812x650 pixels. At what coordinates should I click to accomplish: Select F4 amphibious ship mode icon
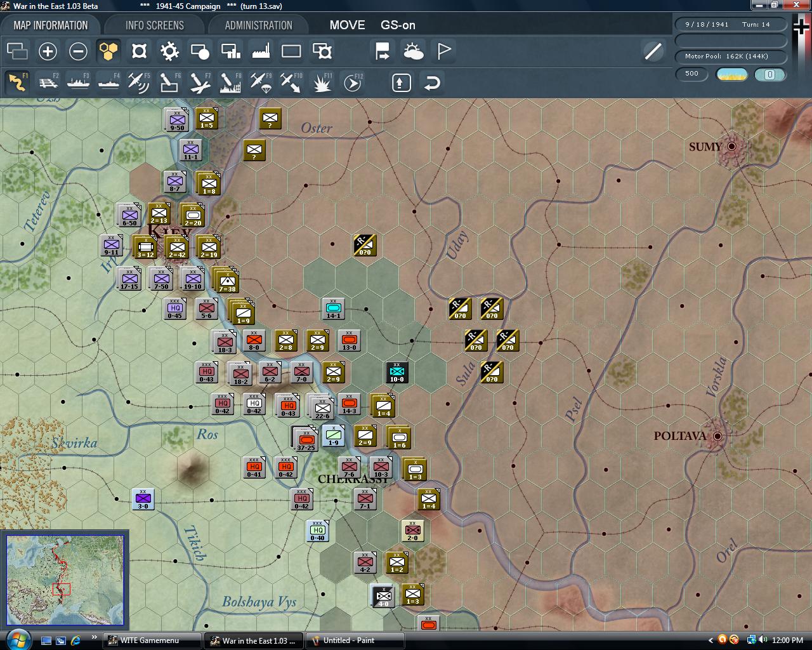tap(108, 83)
